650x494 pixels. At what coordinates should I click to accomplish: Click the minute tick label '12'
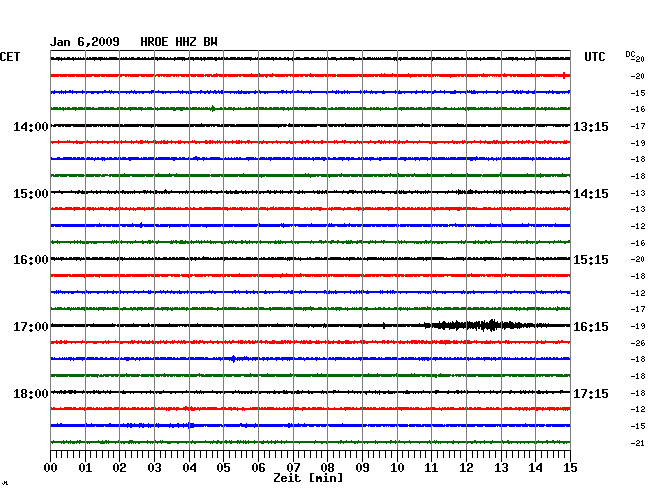[x=466, y=467]
